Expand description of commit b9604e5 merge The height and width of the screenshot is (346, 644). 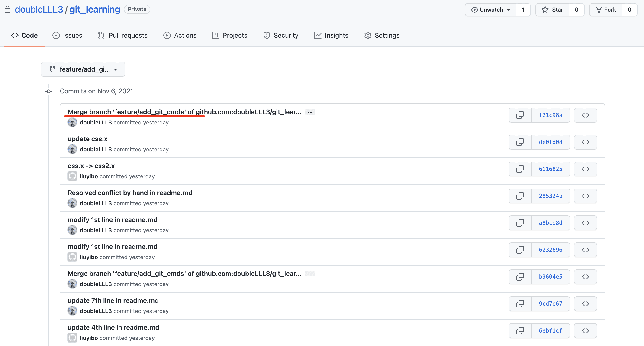coord(310,274)
